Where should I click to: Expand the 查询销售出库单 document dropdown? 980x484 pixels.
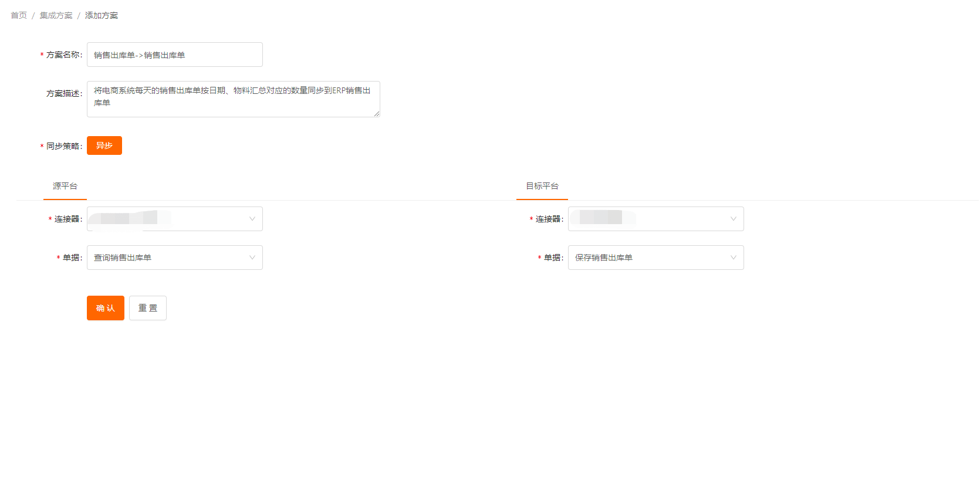click(174, 258)
